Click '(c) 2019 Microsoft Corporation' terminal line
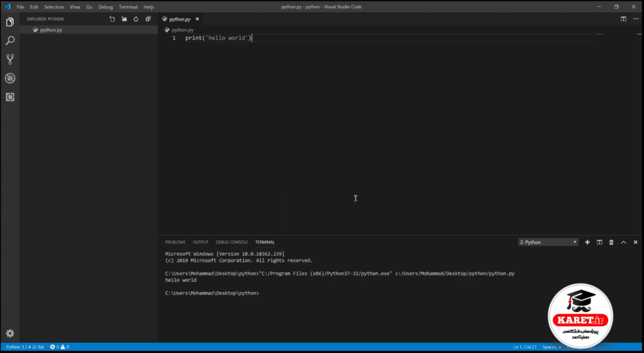 coord(238,261)
